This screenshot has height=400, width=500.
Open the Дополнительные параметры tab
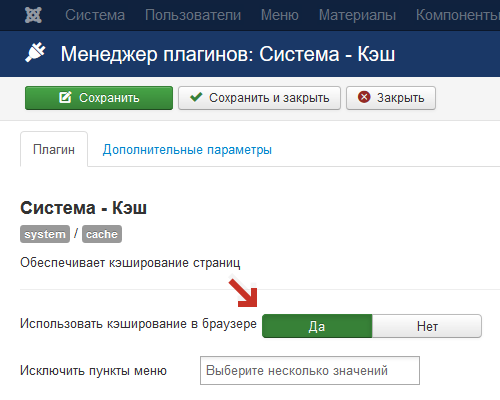point(187,150)
